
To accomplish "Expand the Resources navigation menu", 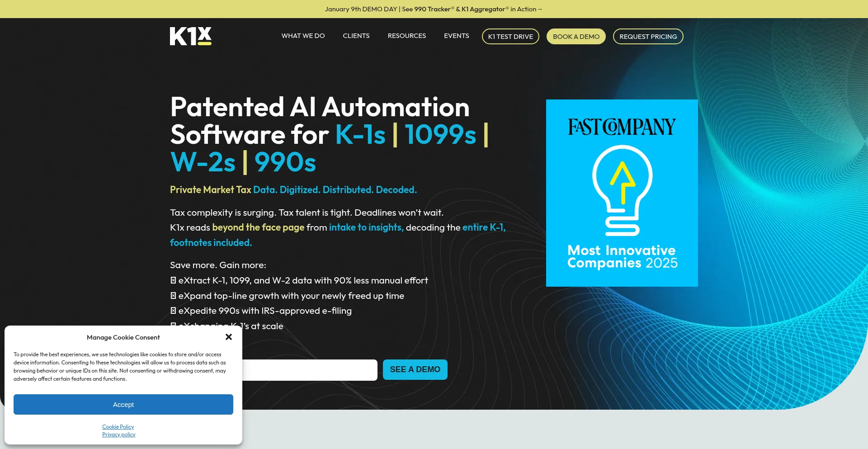I will coord(406,36).
